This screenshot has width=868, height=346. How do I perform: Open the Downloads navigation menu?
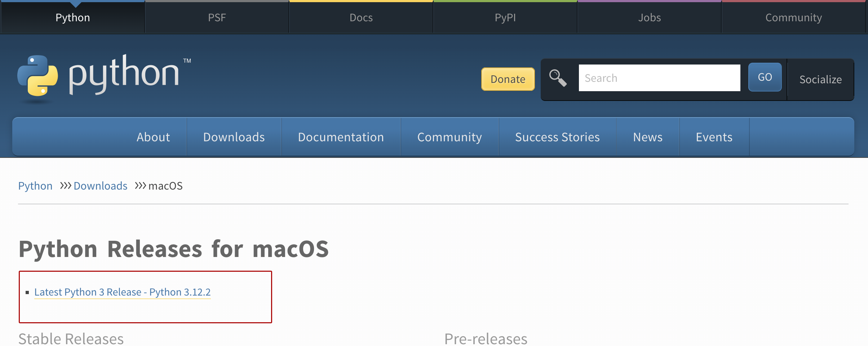(x=234, y=137)
